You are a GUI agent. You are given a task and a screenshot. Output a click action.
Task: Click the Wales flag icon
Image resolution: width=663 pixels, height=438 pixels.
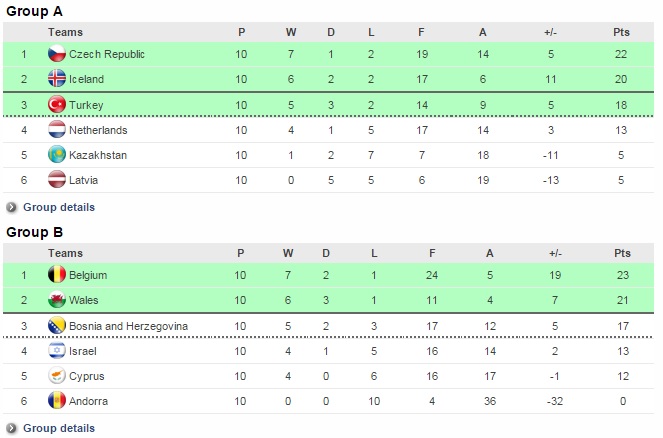click(x=56, y=300)
